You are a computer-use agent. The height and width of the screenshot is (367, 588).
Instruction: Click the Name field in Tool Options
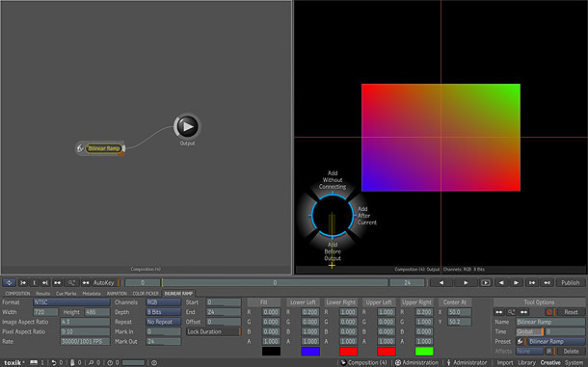(x=550, y=322)
